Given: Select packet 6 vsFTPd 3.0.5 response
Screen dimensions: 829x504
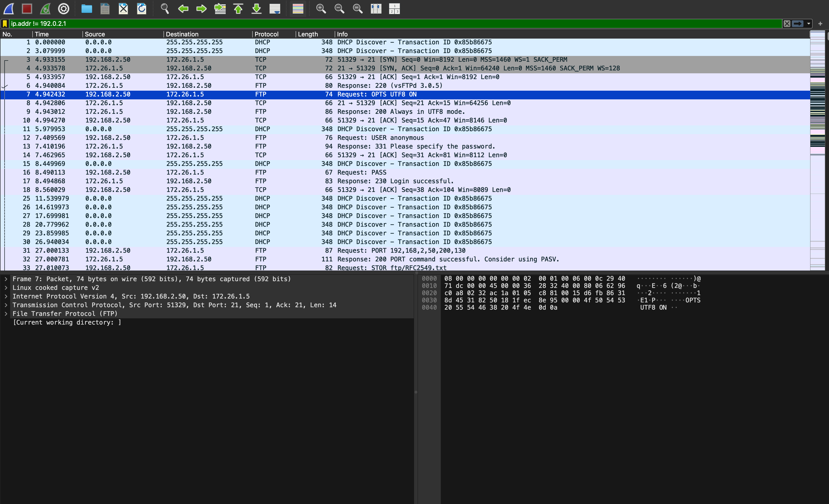Looking at the screenshot, I should coord(405,85).
